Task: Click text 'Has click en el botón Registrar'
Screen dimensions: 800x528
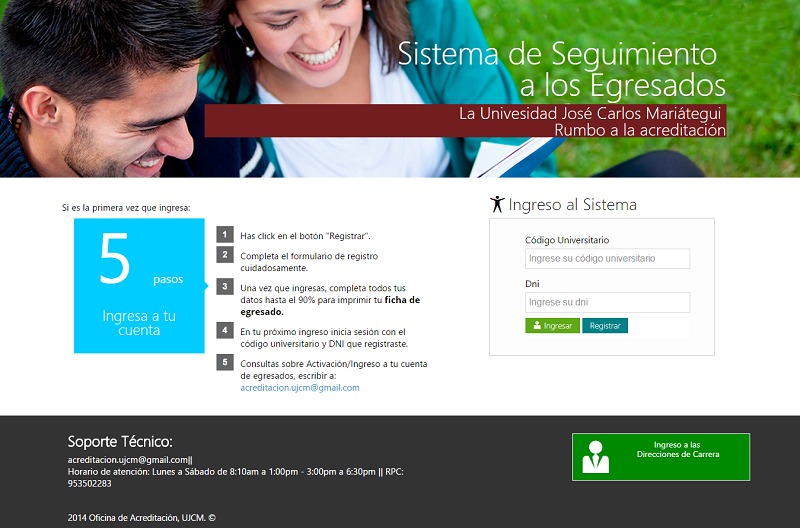Action: [x=305, y=236]
